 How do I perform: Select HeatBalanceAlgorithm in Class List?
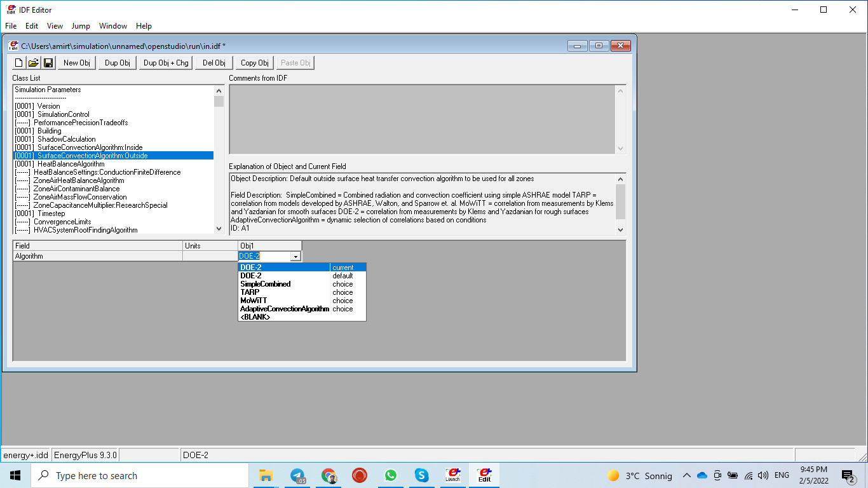[x=113, y=164]
